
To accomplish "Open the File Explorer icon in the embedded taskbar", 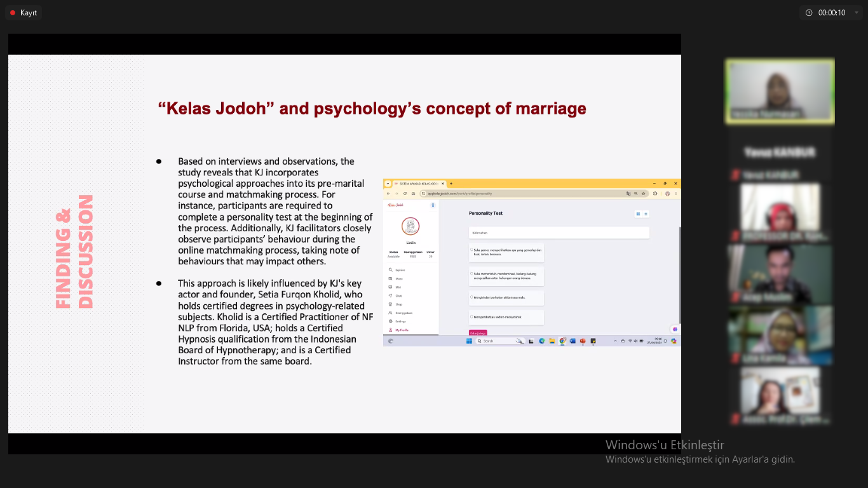I will tap(552, 341).
